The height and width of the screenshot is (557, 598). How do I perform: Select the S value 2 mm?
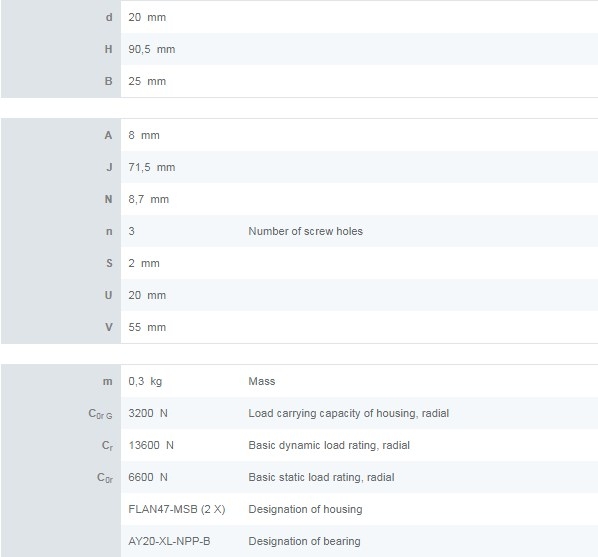pyautogui.click(x=144, y=263)
